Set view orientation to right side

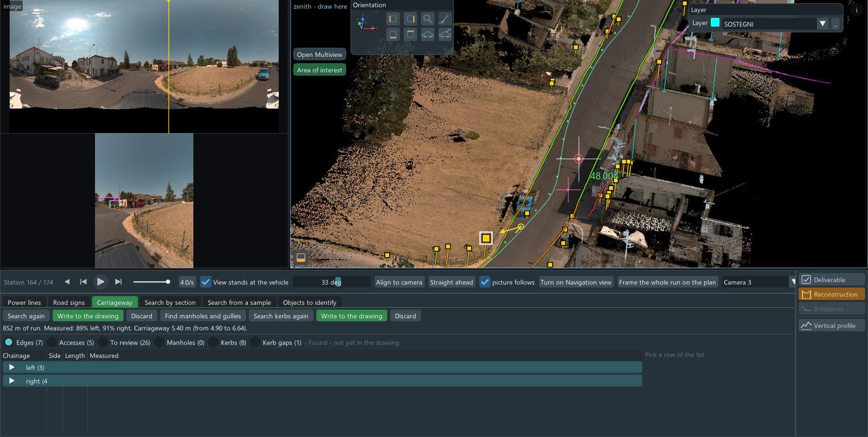pos(411,19)
